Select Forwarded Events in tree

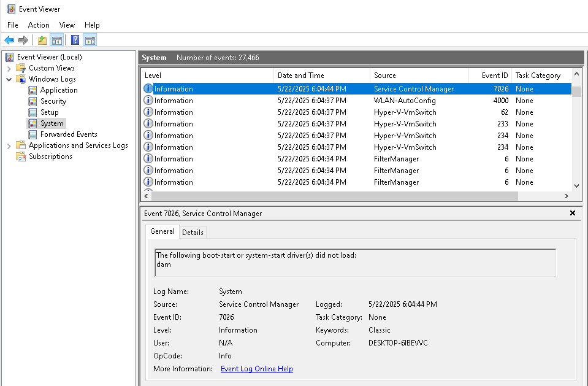click(69, 134)
